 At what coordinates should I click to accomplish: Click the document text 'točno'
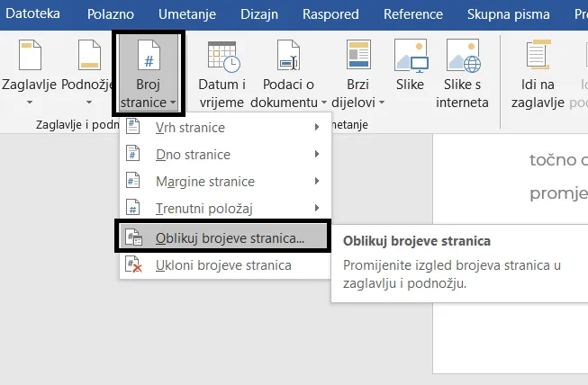click(x=553, y=160)
